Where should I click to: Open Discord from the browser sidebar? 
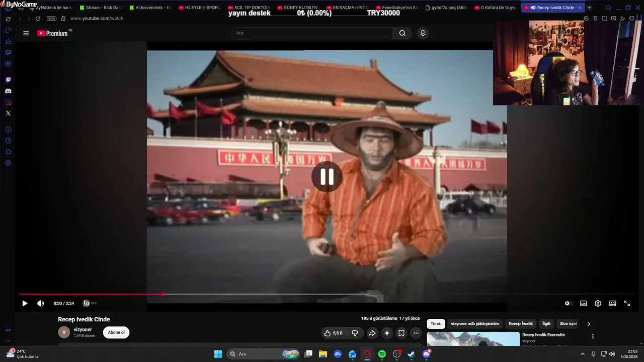point(8,91)
